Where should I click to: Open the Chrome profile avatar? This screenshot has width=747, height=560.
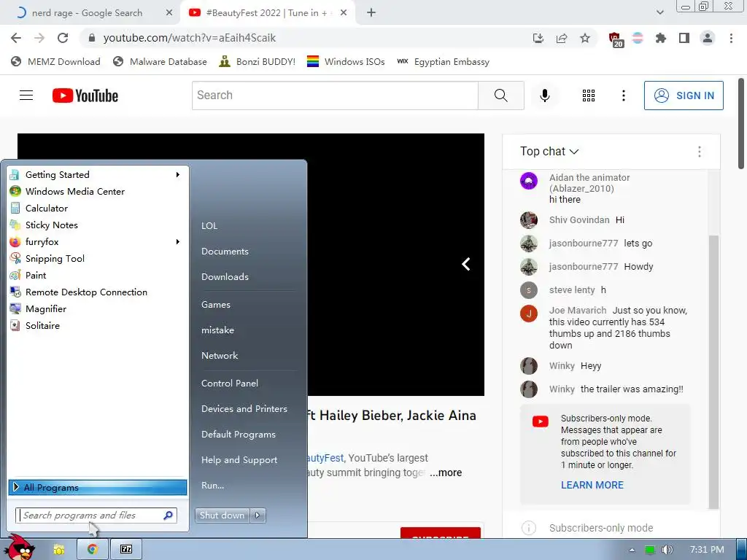(x=708, y=38)
